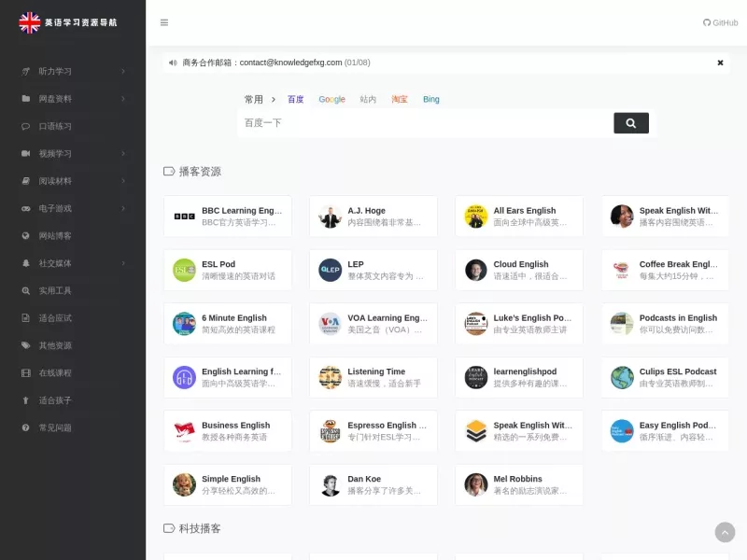Open the Dan Koe podcast card

coord(373,484)
